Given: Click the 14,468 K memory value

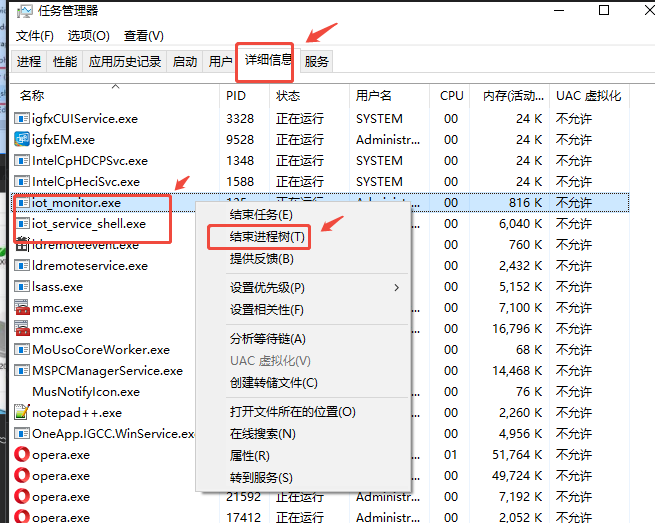Looking at the screenshot, I should (517, 371).
